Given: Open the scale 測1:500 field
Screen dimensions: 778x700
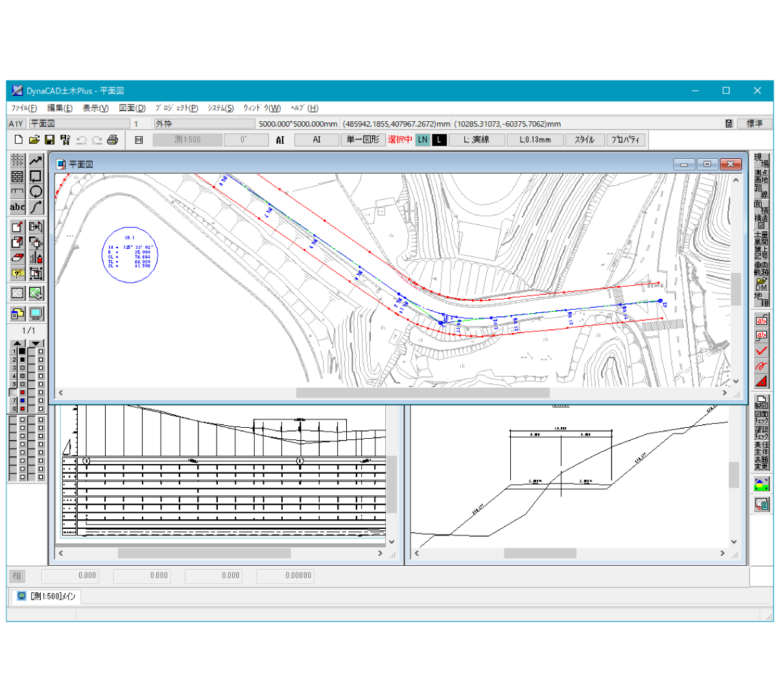Looking at the screenshot, I should 187,139.
